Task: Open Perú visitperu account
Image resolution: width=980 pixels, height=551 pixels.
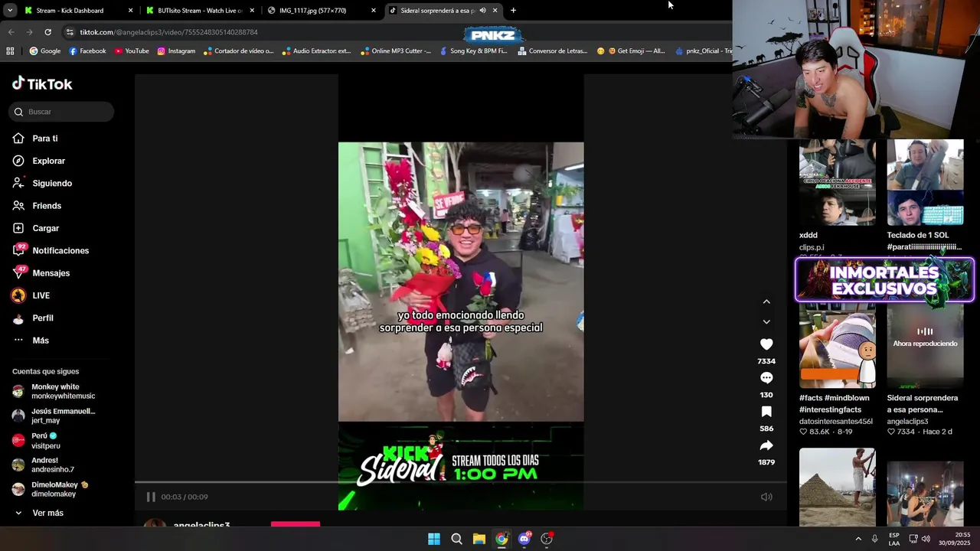Action: (38, 440)
